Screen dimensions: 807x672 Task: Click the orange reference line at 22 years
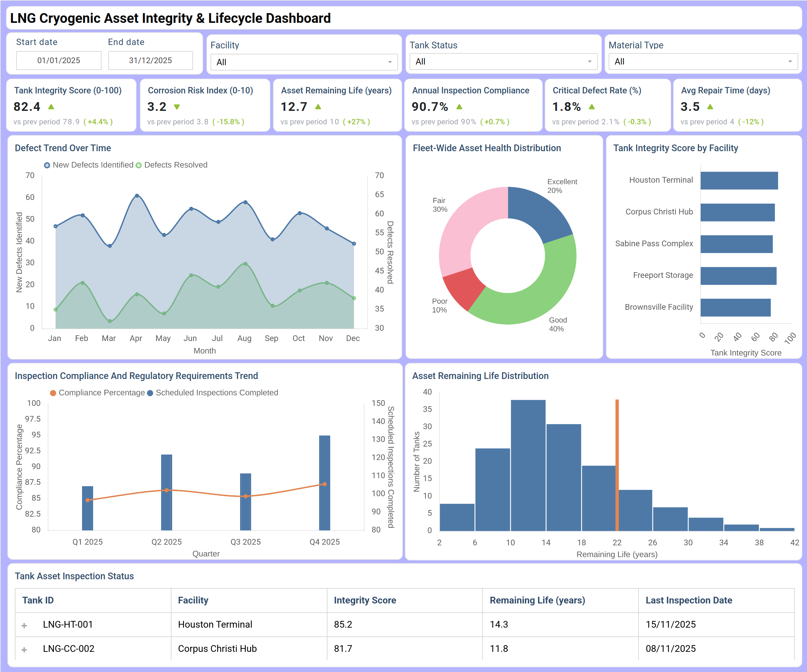tap(617, 465)
